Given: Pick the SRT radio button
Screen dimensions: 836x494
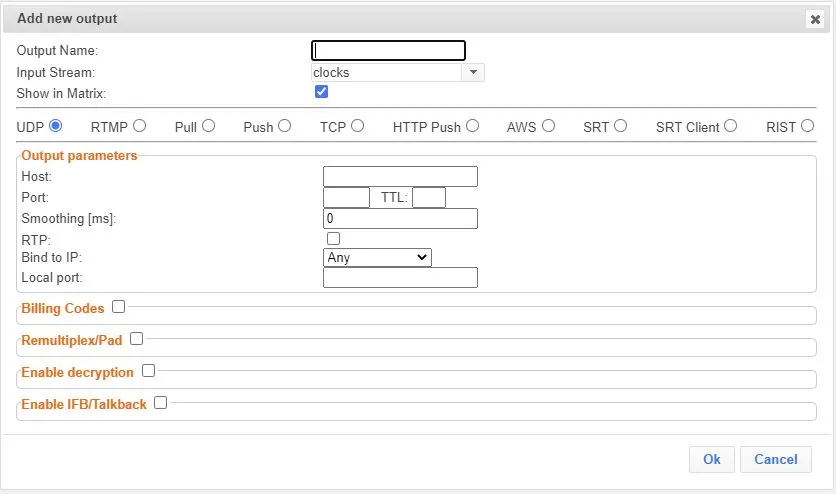Looking at the screenshot, I should (x=621, y=126).
